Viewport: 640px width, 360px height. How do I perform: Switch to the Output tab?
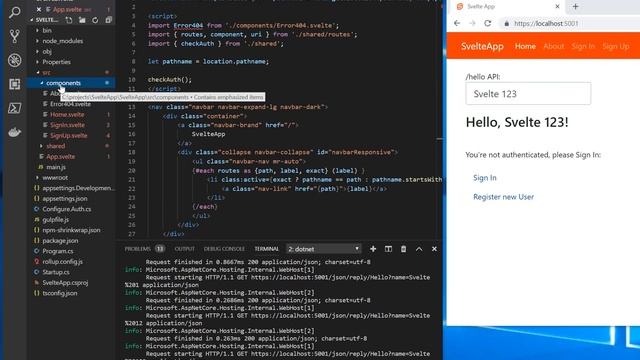coord(184,249)
